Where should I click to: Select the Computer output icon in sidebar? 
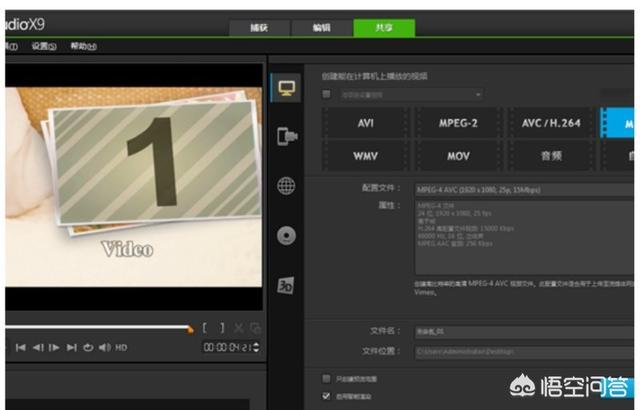(x=285, y=87)
